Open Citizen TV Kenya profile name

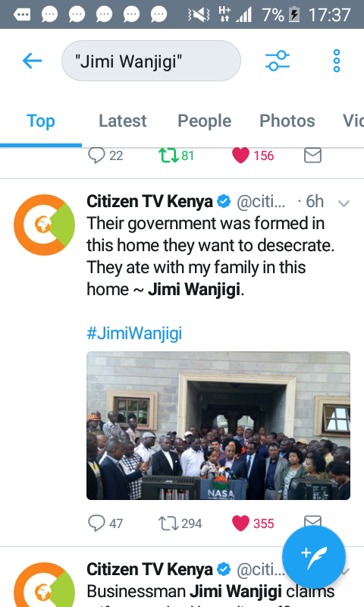pyautogui.click(x=149, y=201)
